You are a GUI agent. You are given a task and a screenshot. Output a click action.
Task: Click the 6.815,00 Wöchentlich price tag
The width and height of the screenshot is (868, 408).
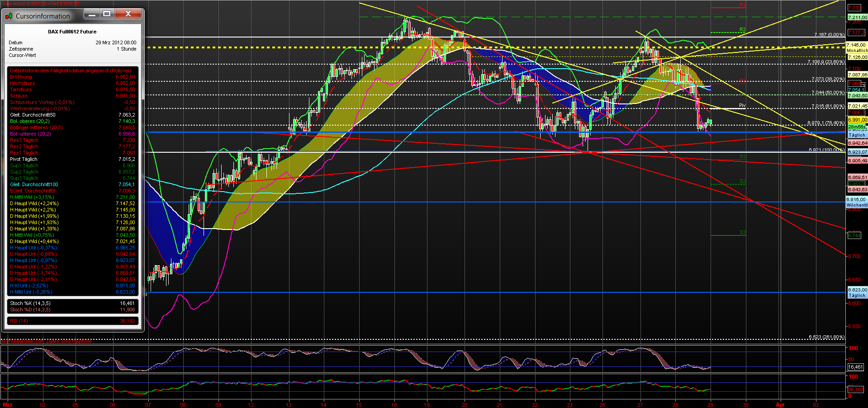click(x=857, y=202)
